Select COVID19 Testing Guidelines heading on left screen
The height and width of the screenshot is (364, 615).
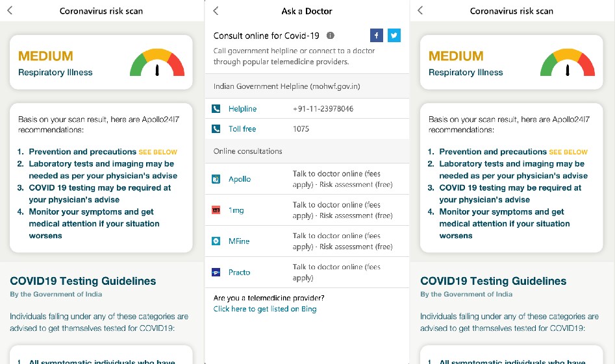click(x=82, y=281)
